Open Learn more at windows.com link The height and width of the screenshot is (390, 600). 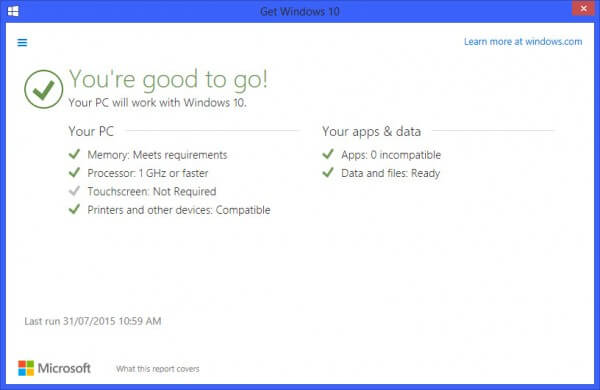click(x=523, y=41)
